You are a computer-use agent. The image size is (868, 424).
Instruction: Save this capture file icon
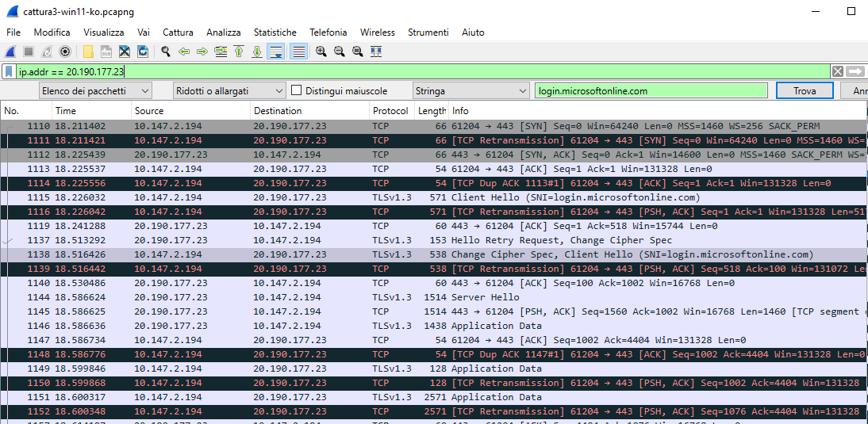[106, 52]
